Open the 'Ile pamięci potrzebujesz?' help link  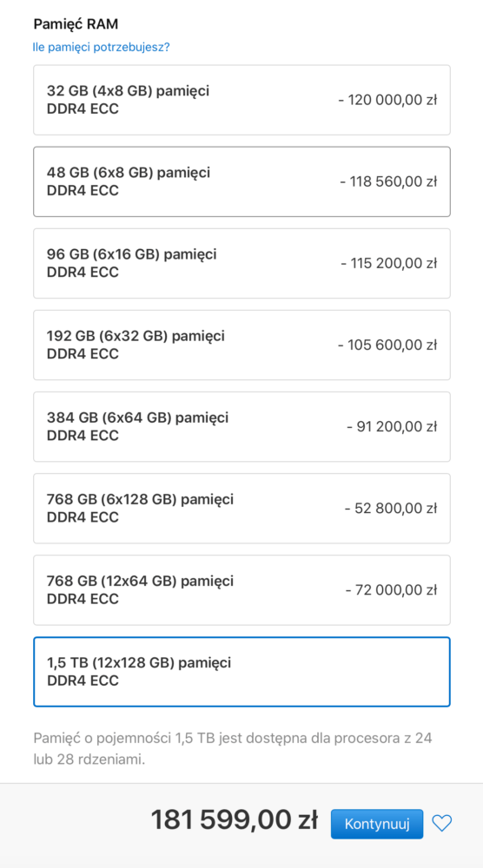102,47
